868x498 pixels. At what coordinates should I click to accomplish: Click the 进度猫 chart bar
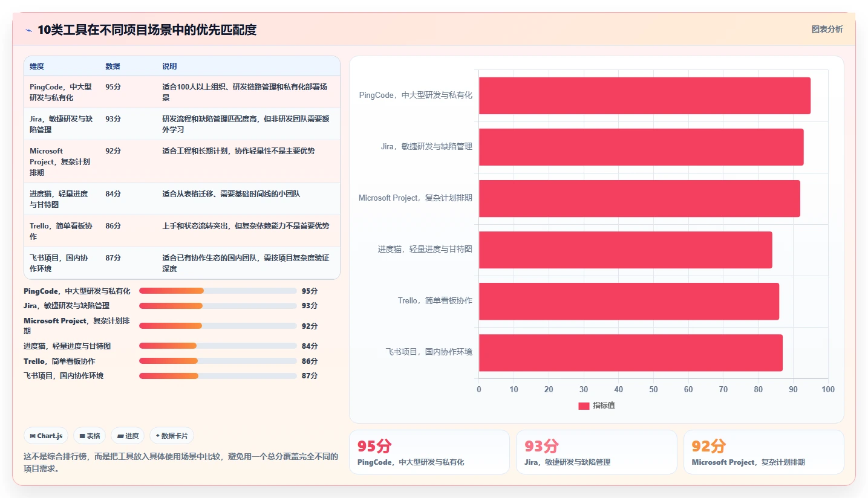[x=625, y=250]
